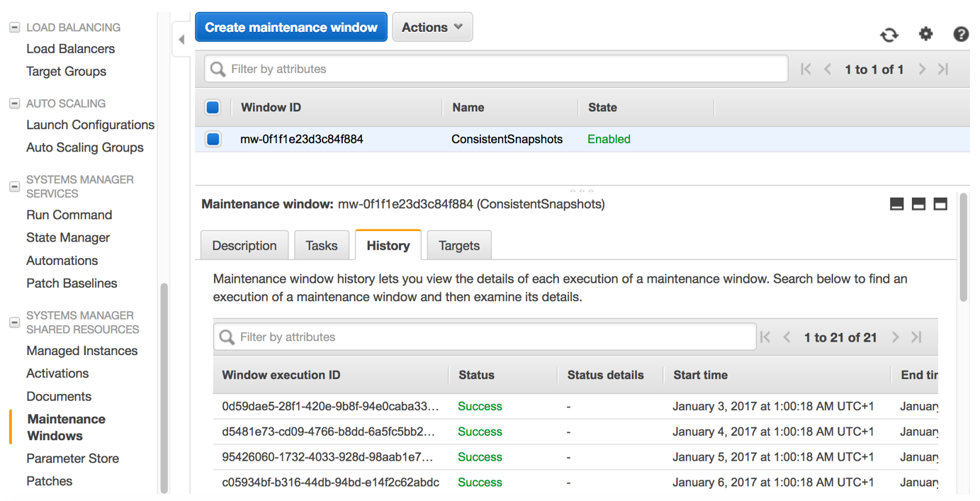Open the Targets tab
The width and height of the screenshot is (980, 501).
458,246
